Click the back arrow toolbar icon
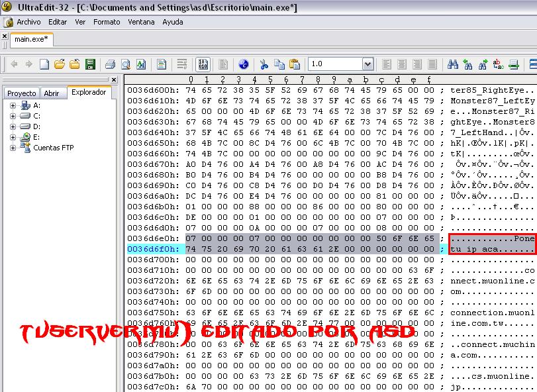The image size is (537, 392). (x=14, y=64)
